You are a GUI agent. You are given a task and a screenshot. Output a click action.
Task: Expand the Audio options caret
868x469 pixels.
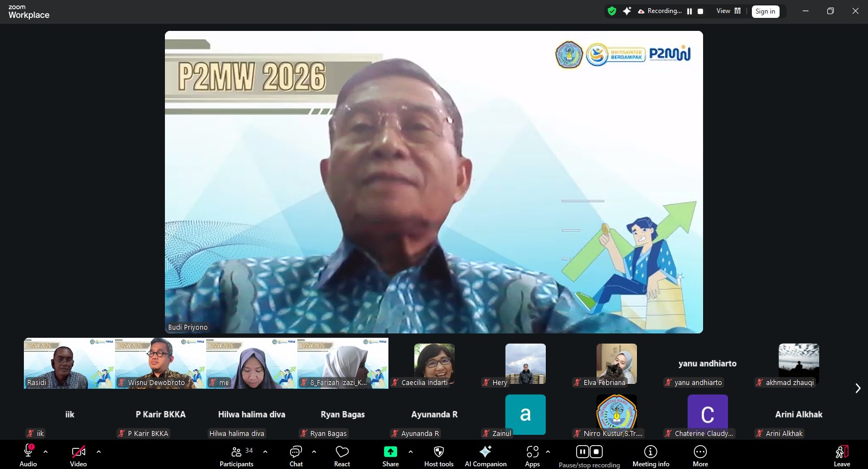pos(46,451)
